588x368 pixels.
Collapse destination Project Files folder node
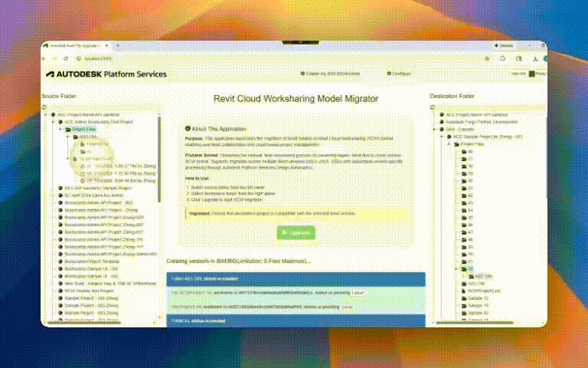[x=449, y=144]
